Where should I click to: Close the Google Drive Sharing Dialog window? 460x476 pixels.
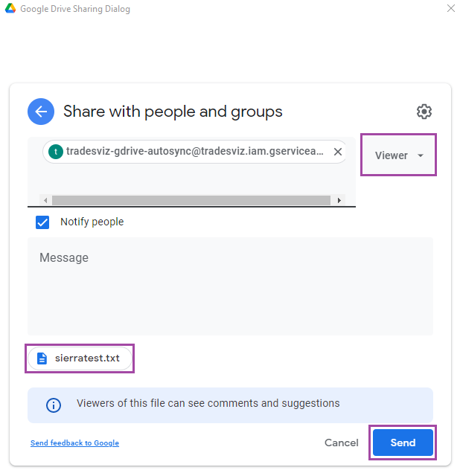451,8
